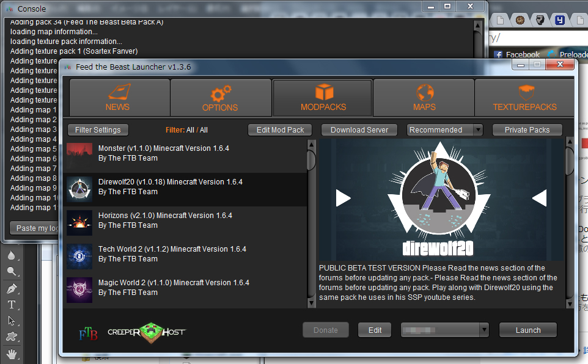Open the NEWS tab in the FTB launcher
This screenshot has width=588, height=364.
120,98
